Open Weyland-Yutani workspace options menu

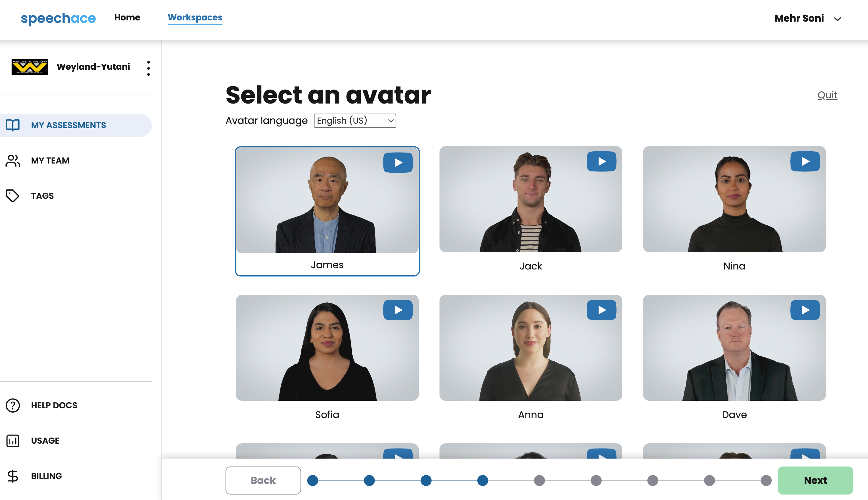click(148, 68)
